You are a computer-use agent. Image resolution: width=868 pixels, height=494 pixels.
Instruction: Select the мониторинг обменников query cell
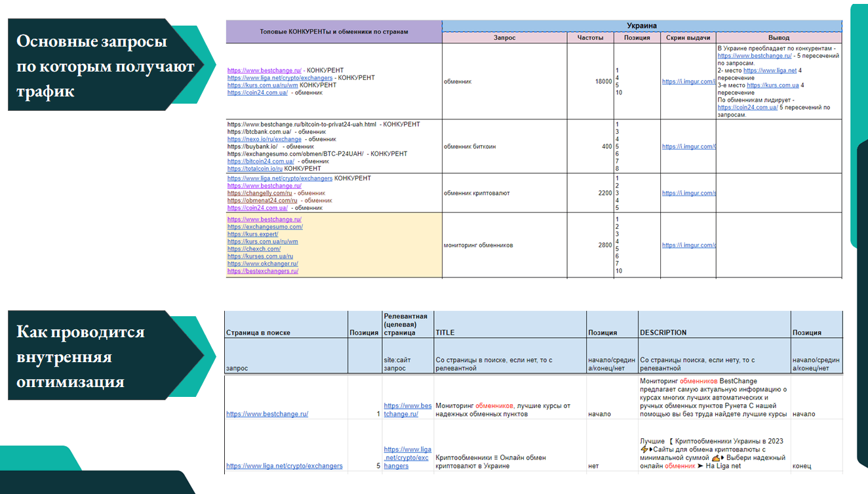coord(505,245)
